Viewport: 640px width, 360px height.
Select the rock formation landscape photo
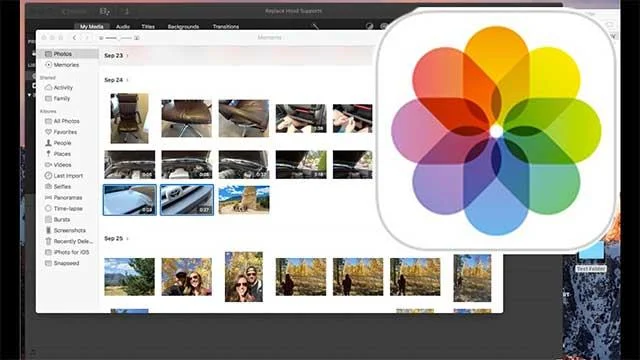tap(244, 200)
